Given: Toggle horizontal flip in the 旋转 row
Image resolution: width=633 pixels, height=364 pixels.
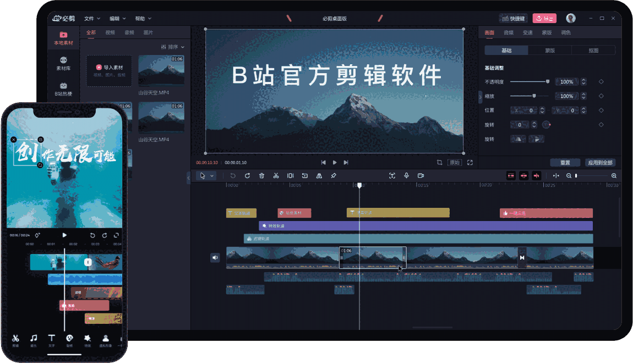Looking at the screenshot, I should [518, 139].
